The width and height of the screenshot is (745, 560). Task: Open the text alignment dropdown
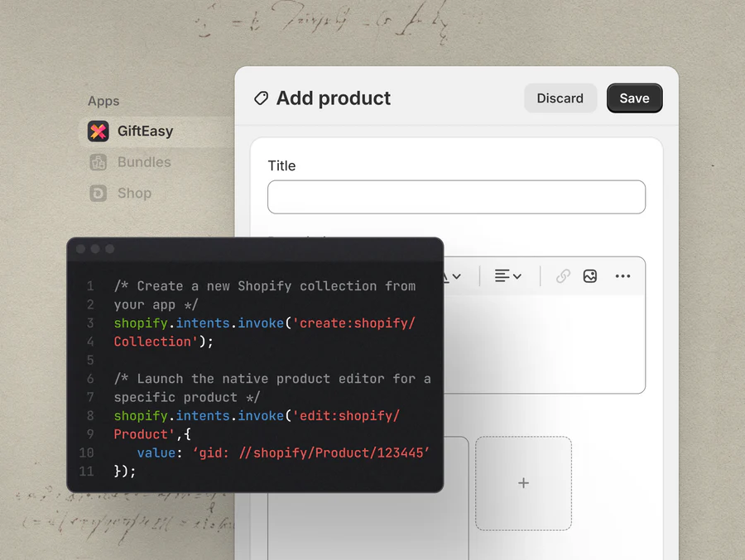click(x=508, y=276)
